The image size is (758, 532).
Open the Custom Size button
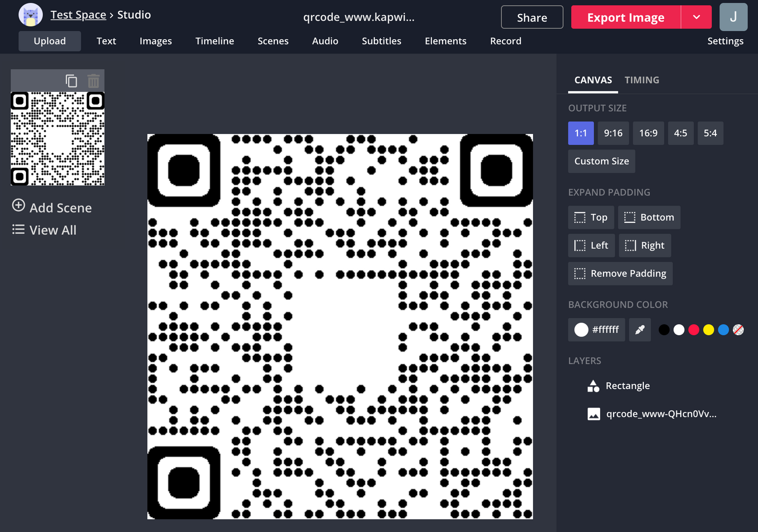601,161
